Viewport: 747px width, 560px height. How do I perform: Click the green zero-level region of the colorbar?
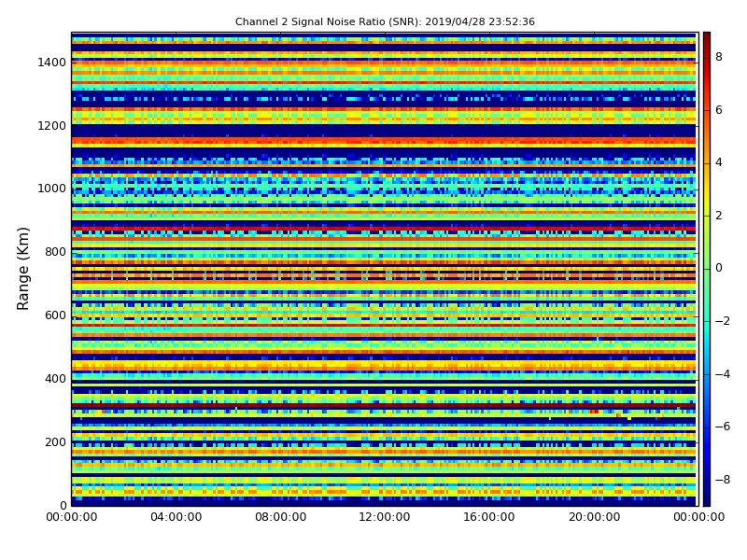pos(707,269)
